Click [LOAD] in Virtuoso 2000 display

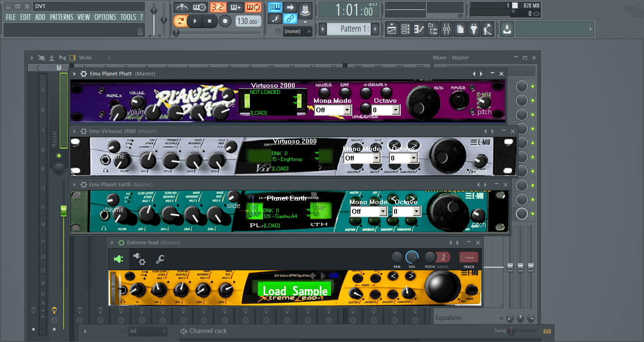280,168
